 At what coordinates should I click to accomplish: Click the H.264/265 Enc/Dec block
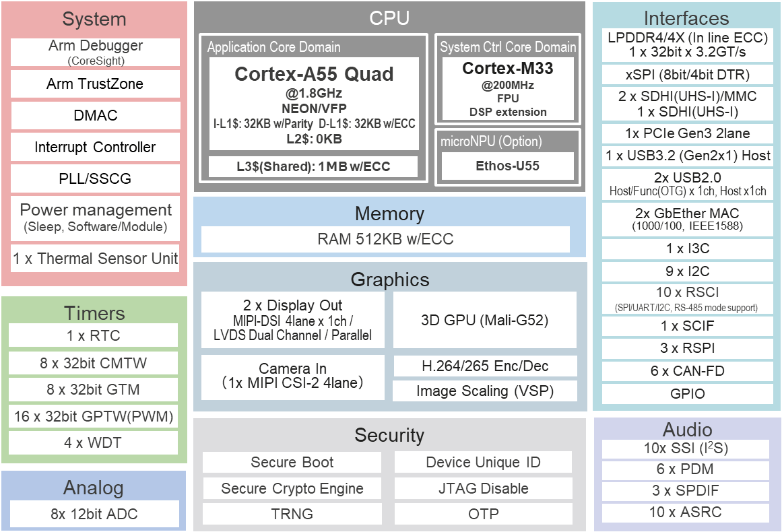coord(484,366)
